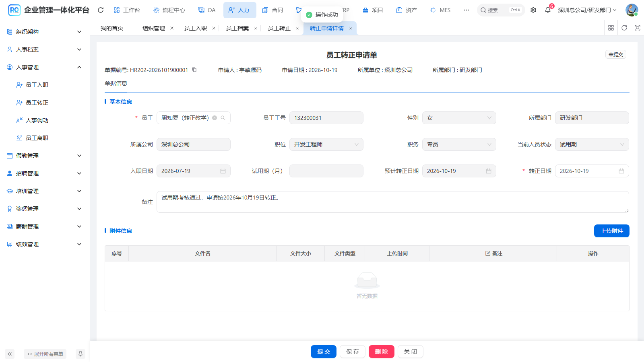Click the 试用期（月）field
Viewport: 644px width, 362px height.
[x=326, y=171]
